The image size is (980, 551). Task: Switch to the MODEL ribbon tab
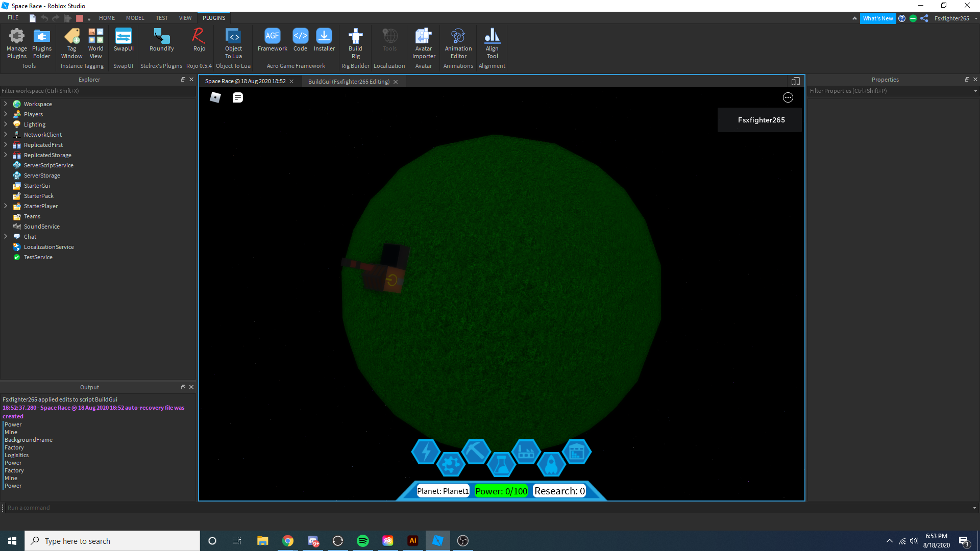135,18
